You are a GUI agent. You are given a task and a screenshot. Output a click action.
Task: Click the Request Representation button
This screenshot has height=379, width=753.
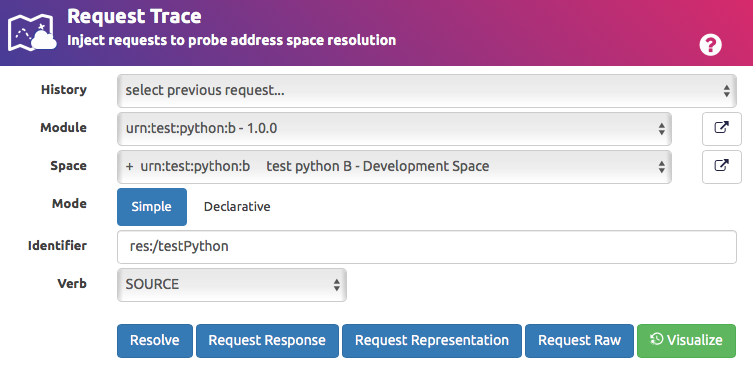pos(432,341)
